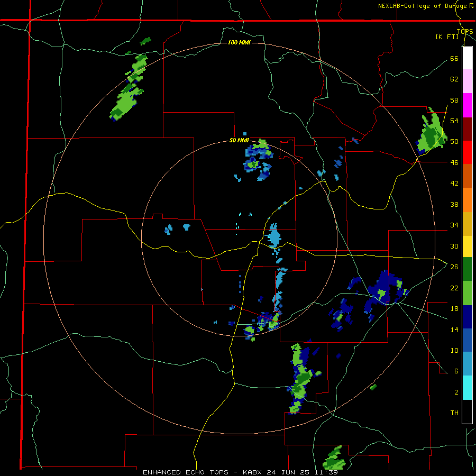Click the legend value "30"
The image size is (476, 476).
coord(454,246)
